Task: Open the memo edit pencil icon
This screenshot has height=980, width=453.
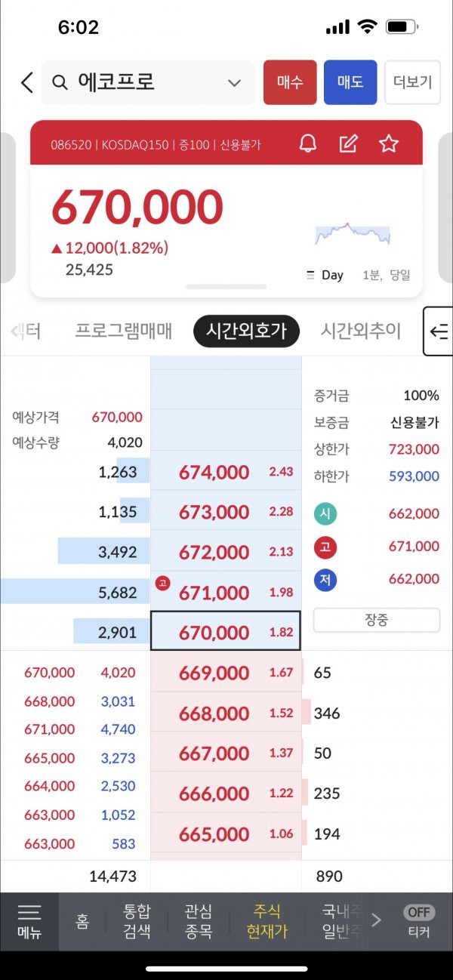Action: coord(348,143)
